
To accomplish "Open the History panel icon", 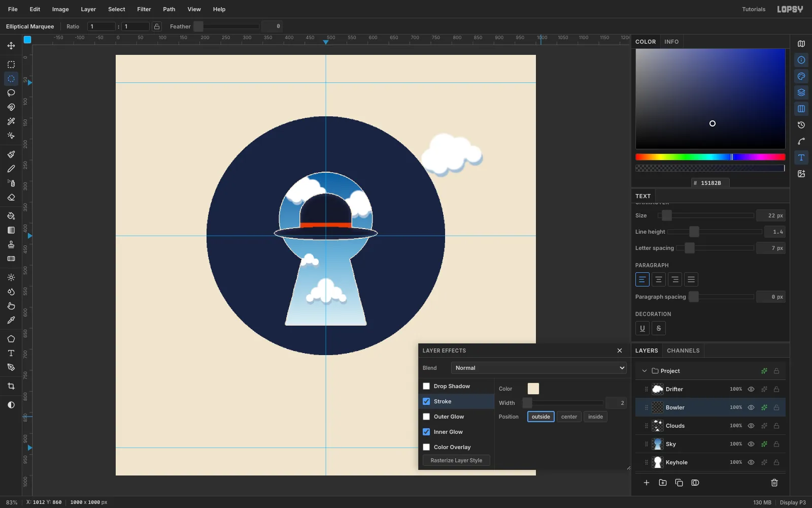I will coord(801,125).
